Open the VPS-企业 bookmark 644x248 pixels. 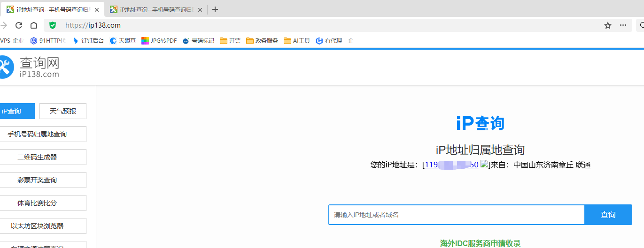pyautogui.click(x=12, y=41)
